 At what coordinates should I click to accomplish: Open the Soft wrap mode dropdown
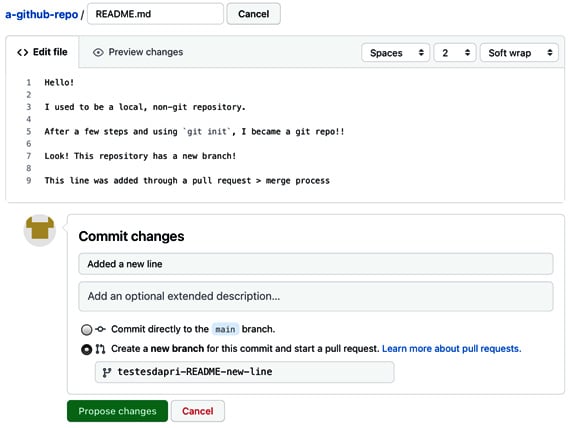(519, 53)
